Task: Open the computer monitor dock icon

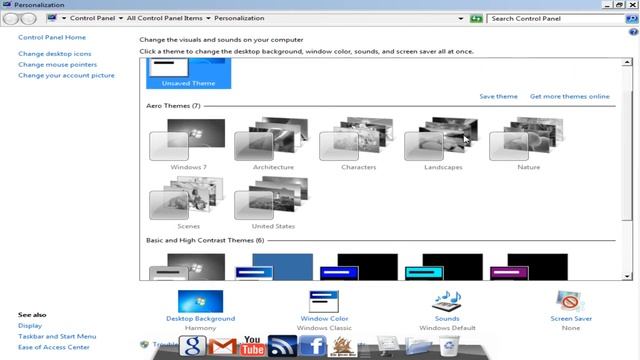Action: coord(387,346)
